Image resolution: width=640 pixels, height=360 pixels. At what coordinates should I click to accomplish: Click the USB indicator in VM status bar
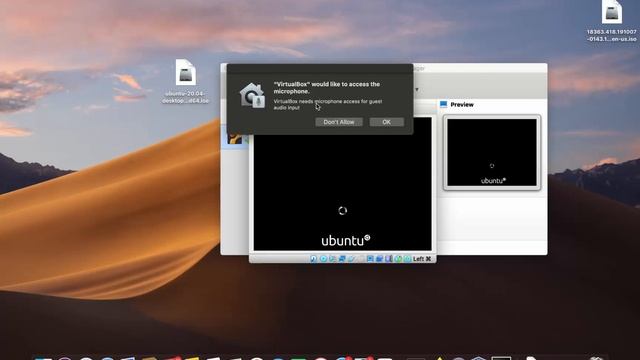(351, 259)
